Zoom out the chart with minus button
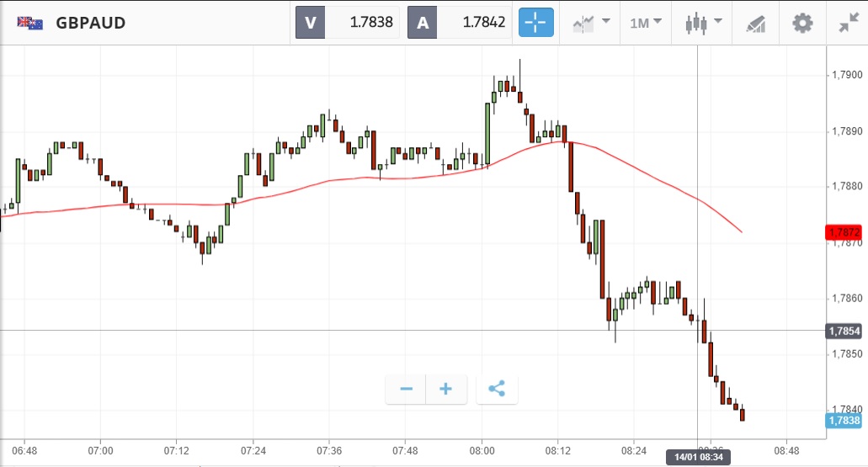 406,389
